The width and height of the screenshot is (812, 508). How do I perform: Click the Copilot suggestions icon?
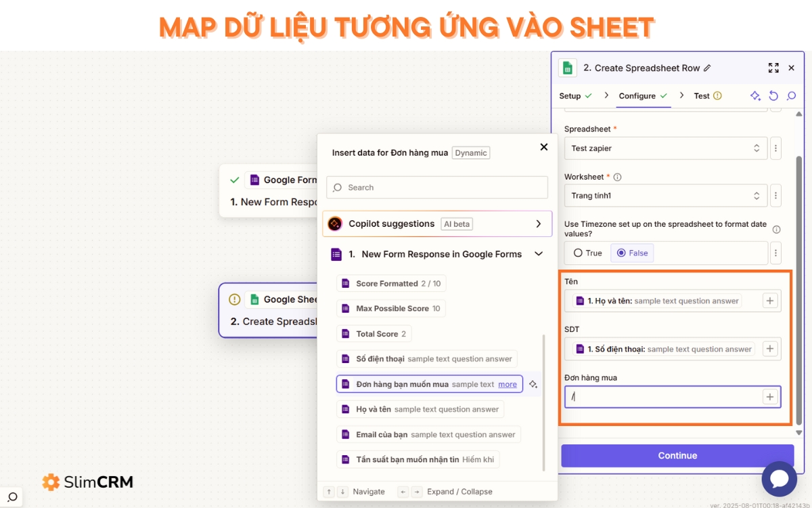tap(335, 224)
